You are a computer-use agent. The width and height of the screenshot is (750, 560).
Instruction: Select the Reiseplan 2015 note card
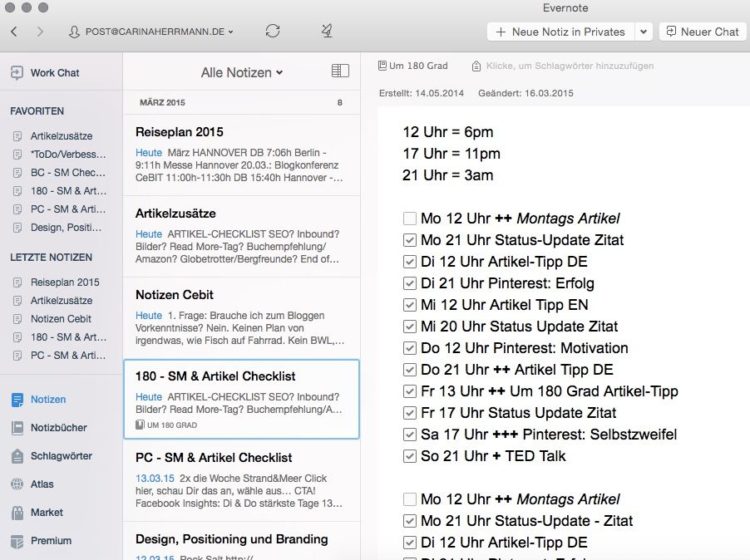[242, 155]
